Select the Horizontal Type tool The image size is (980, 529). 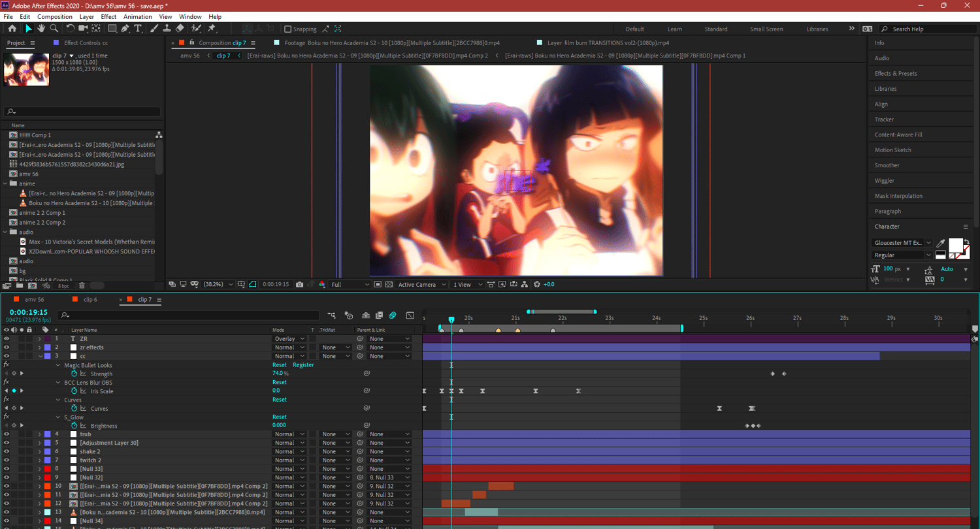coord(139,29)
